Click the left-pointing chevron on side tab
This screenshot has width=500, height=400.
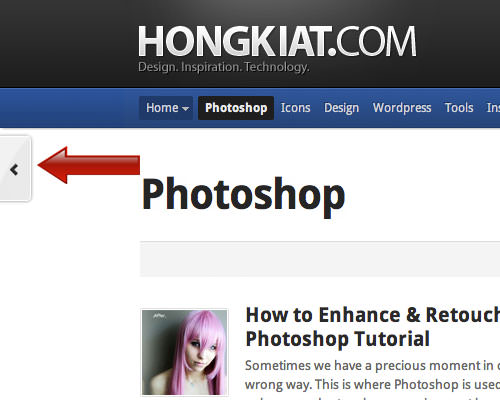(14, 170)
